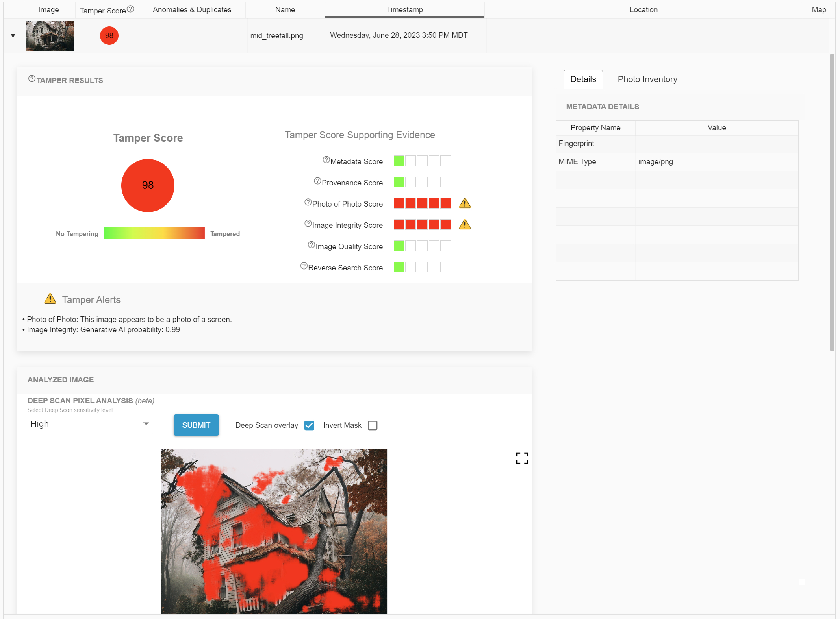The height and width of the screenshot is (619, 840).
Task: Toggle the Deep Scan overlay checkbox
Action: 308,425
